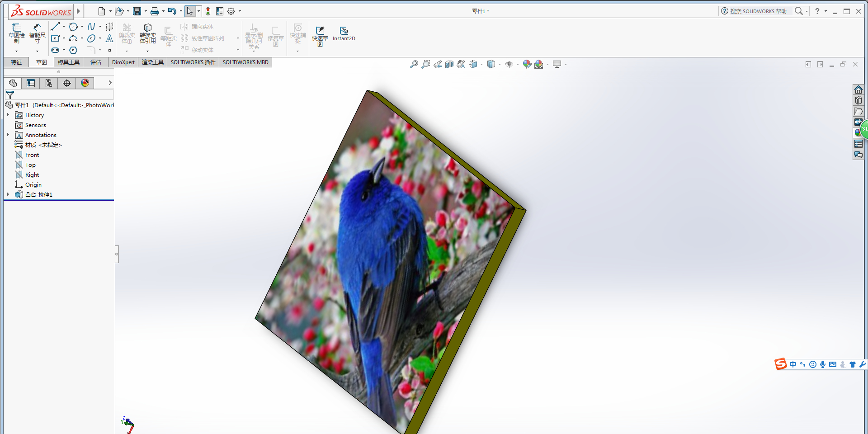868x434 pixels.
Task: Open the DisplayManager panel tab
Action: [85, 83]
